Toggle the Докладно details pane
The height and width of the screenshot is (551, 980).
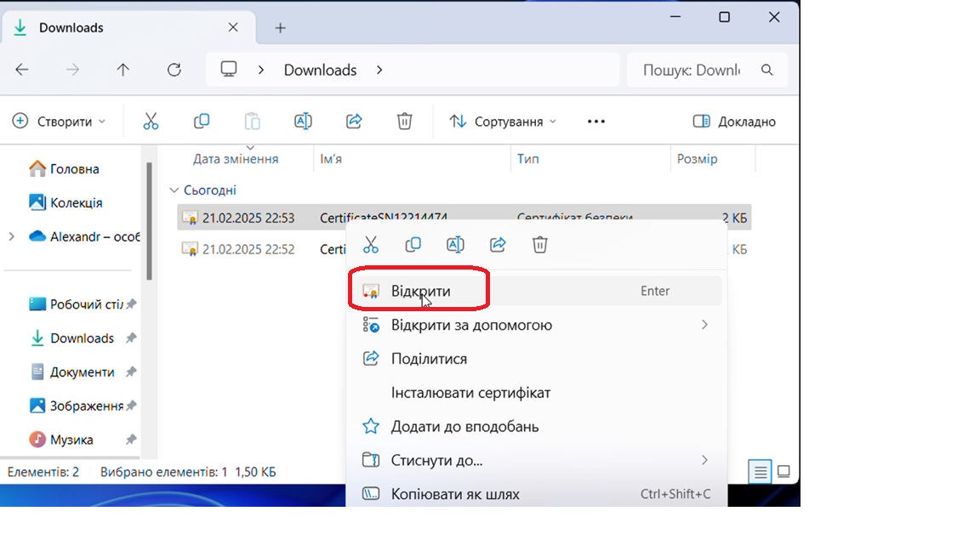click(x=734, y=122)
